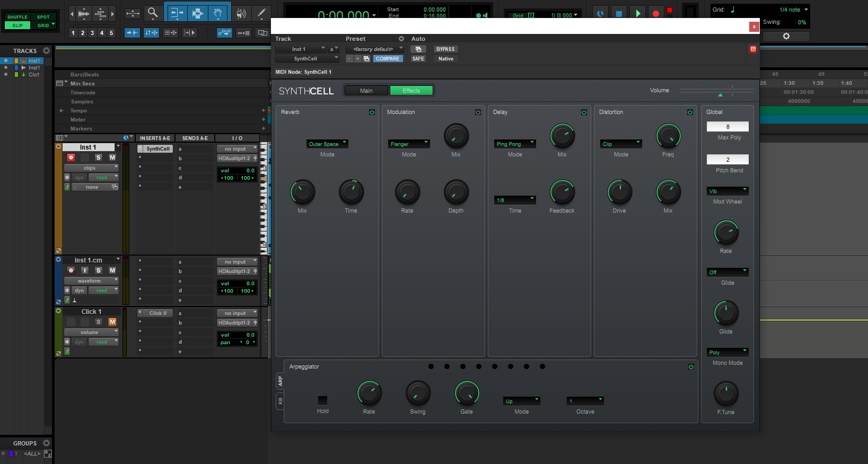This screenshot has width=868, height=464.
Task: Click the Mirrored MIDI Editing icon
Action: pyautogui.click(x=243, y=33)
